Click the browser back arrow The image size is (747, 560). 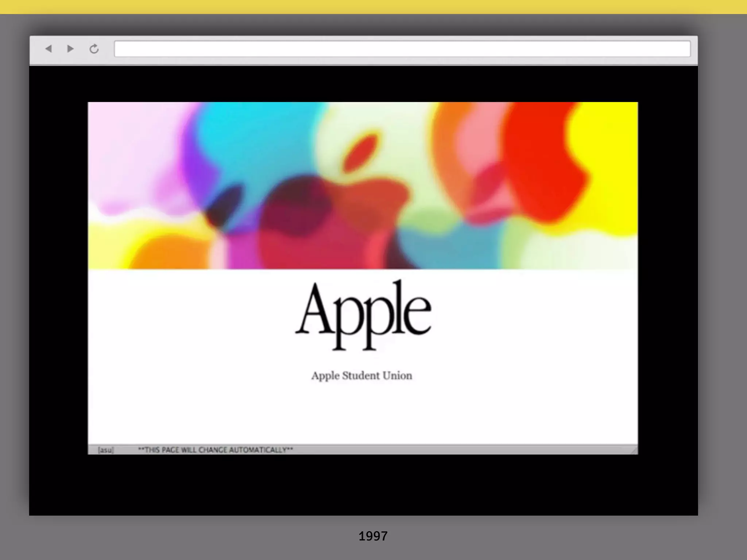coord(49,48)
